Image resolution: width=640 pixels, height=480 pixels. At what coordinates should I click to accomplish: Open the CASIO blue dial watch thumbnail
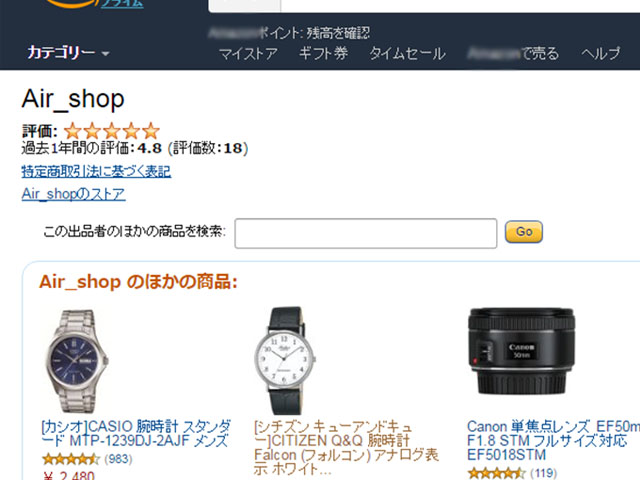click(x=76, y=361)
